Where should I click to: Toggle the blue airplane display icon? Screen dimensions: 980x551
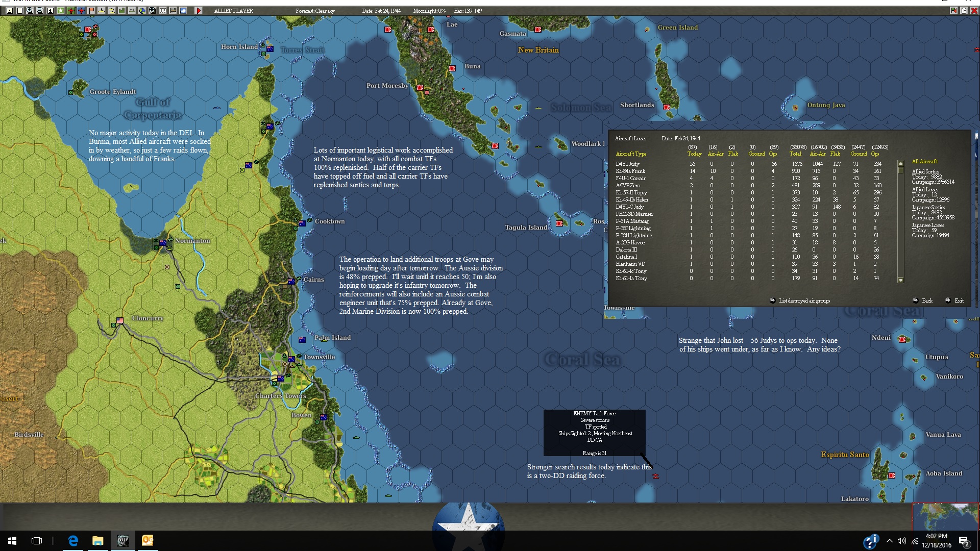coord(80,11)
